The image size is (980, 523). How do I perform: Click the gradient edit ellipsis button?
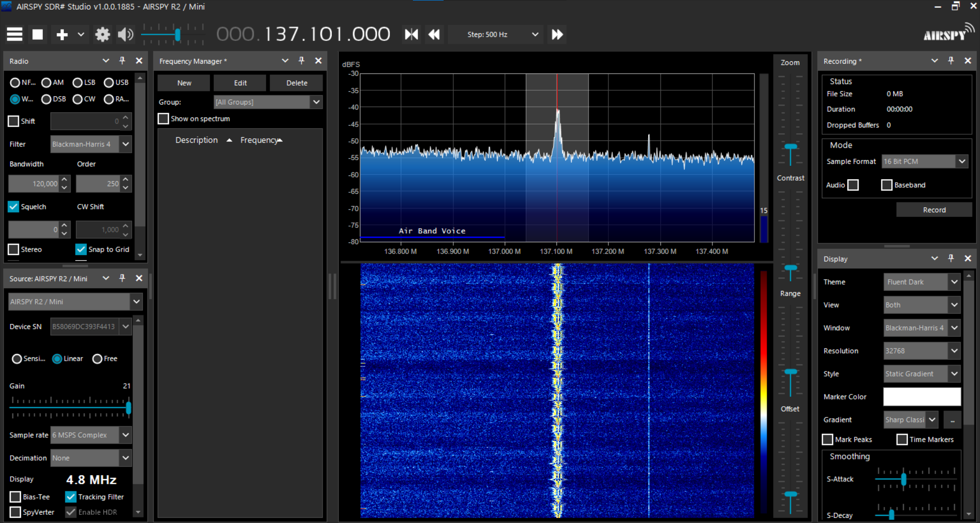click(952, 420)
